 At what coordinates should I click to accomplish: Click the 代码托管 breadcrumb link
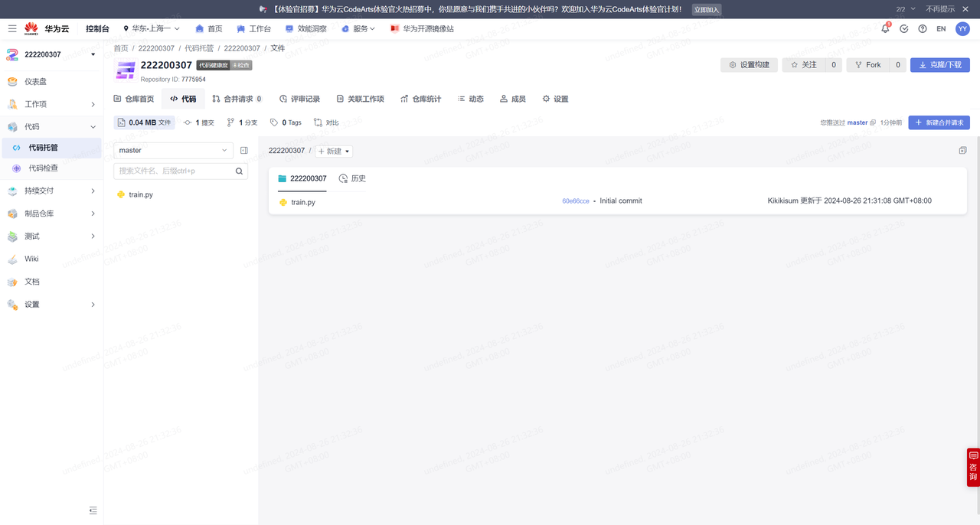click(x=199, y=48)
